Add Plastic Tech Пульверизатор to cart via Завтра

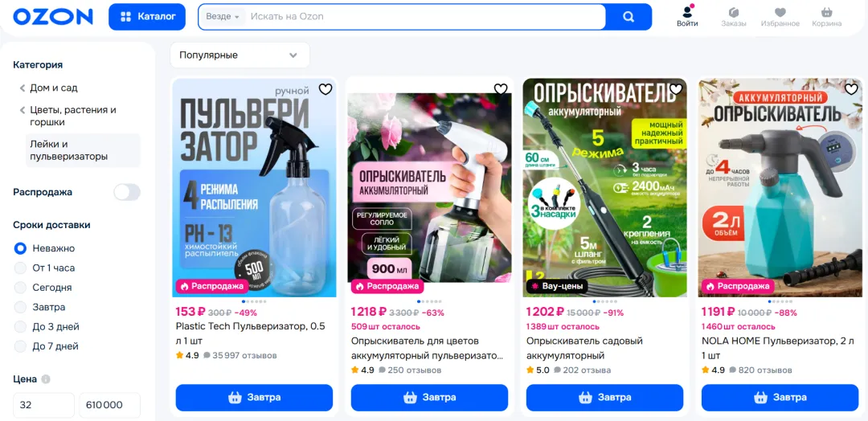point(254,398)
